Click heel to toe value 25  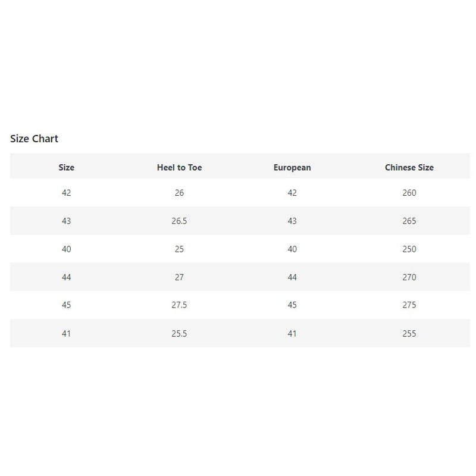179,249
